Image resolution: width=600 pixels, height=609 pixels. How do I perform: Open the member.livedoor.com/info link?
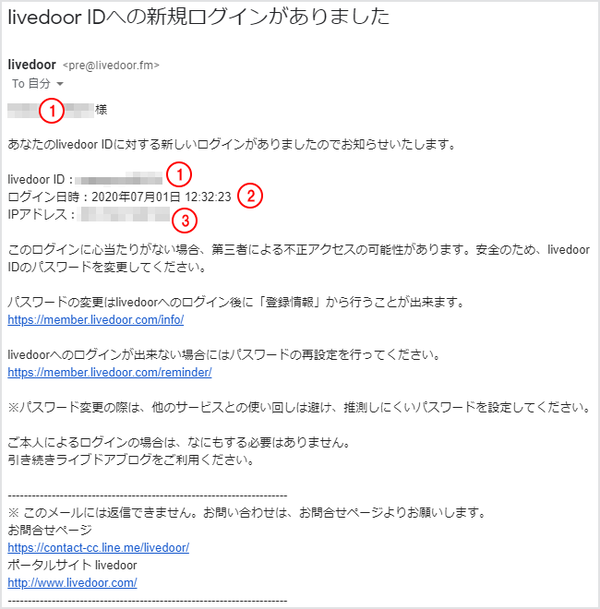tap(96, 320)
